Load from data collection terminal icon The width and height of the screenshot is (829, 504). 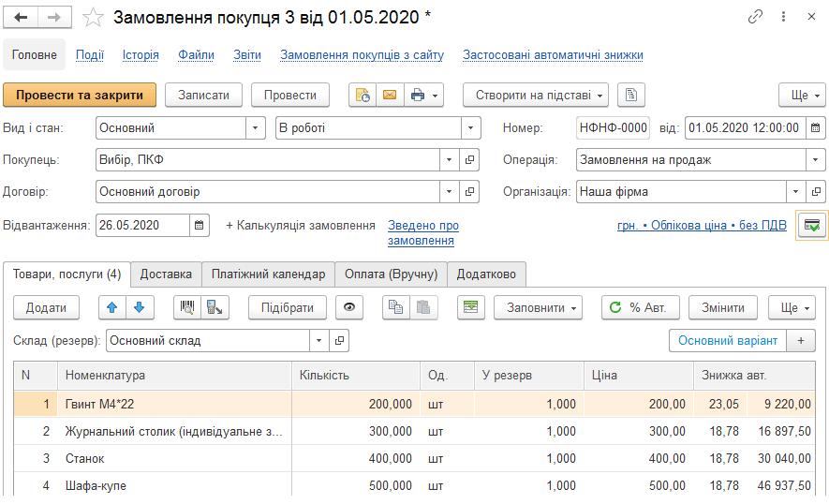(215, 308)
